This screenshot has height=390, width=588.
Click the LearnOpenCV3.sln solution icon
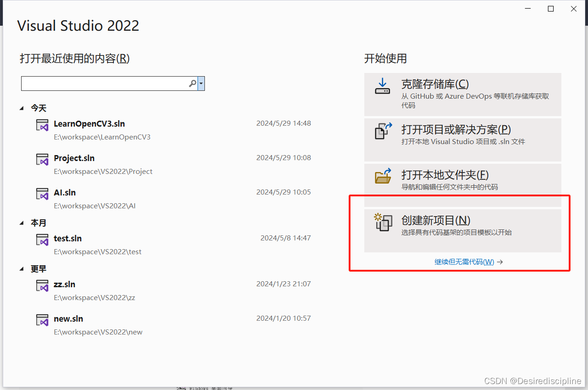(42, 125)
